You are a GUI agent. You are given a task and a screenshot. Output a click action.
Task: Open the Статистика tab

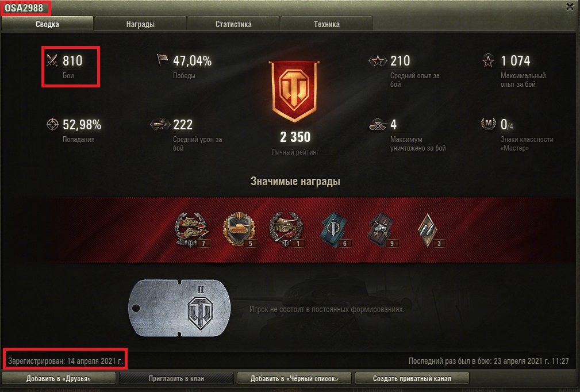point(233,24)
